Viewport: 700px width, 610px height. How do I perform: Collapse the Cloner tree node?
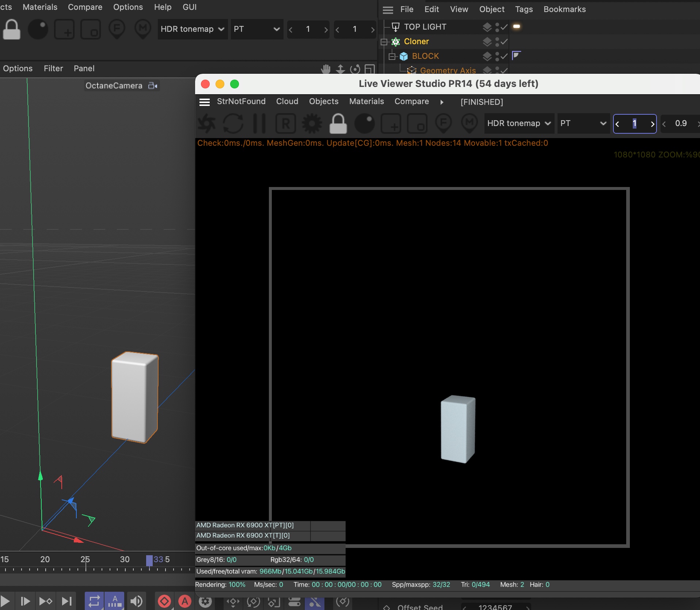pos(384,42)
